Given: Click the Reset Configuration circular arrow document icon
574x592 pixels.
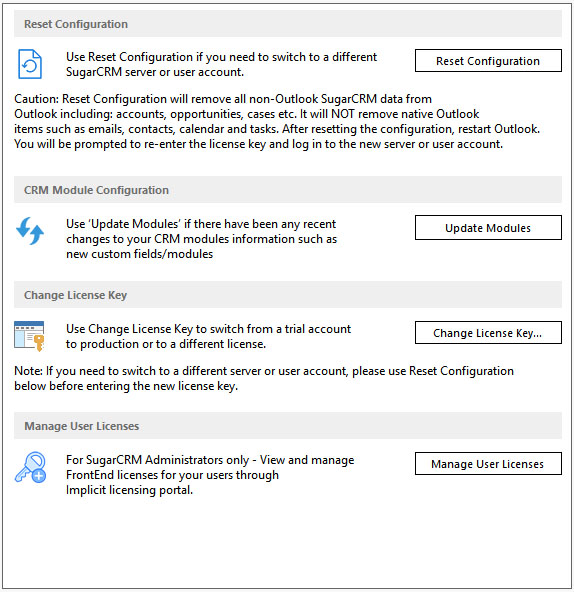Looking at the screenshot, I should pyautogui.click(x=30, y=64).
